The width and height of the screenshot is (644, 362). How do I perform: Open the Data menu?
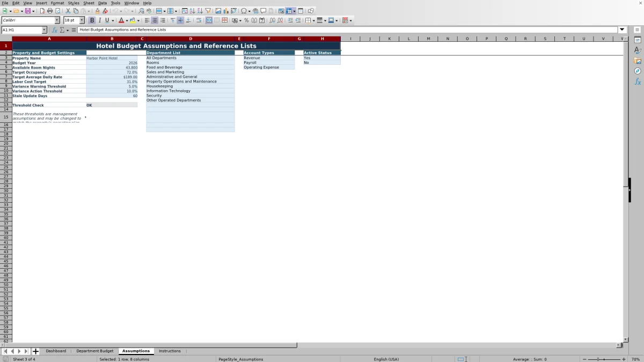click(x=103, y=3)
